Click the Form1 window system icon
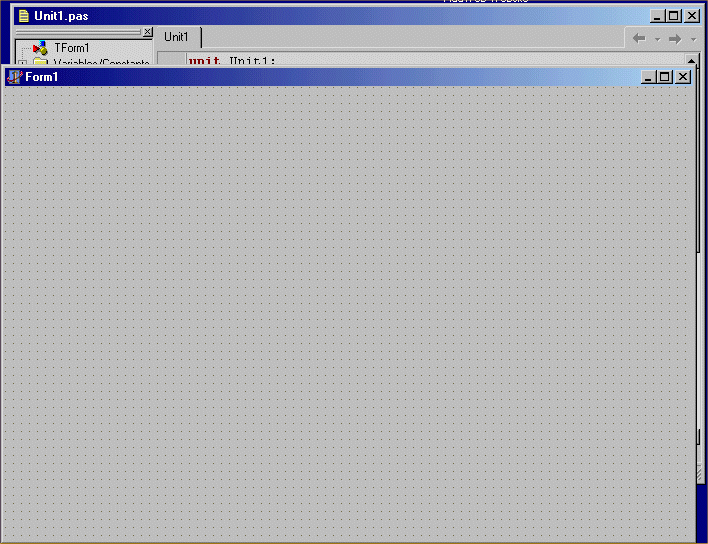 pyautogui.click(x=14, y=77)
